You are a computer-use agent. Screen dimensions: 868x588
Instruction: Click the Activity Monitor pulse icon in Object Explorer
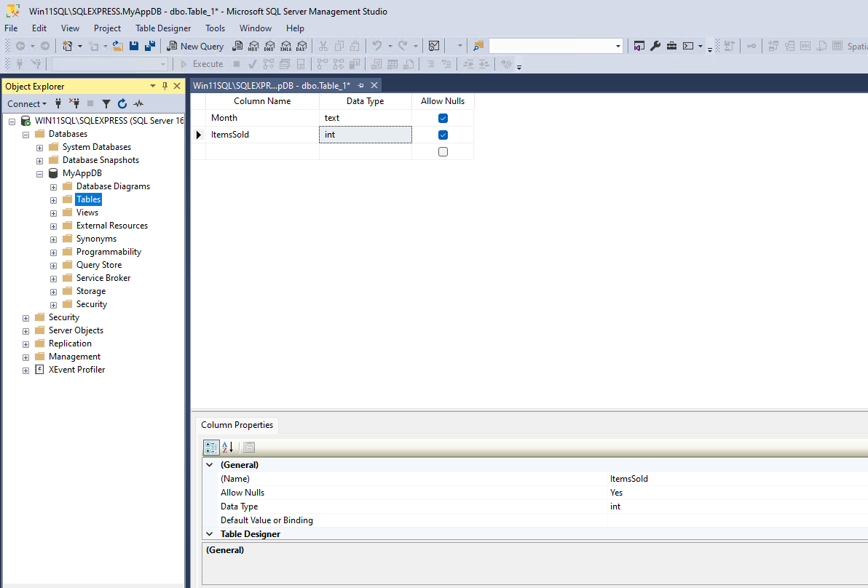pos(138,103)
